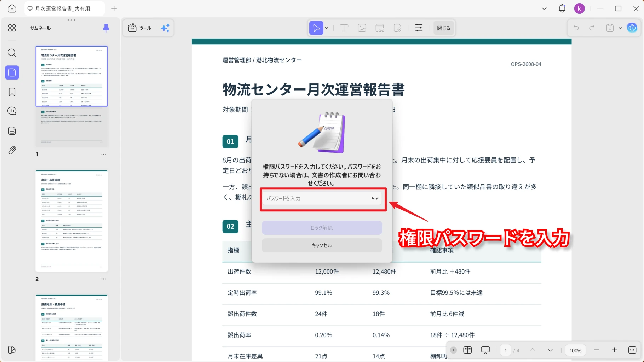Select the thumbnails panel icon in sidebar
The width and height of the screenshot is (644, 362).
(12, 72)
